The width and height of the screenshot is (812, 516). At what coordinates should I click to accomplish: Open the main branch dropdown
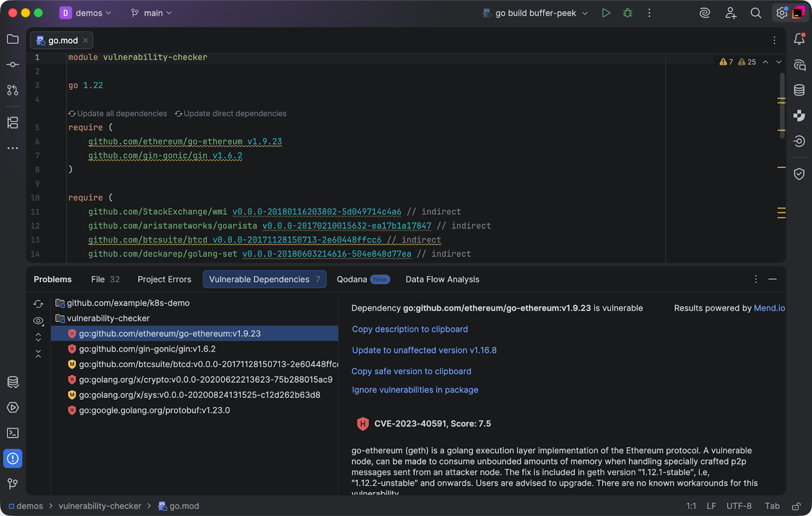coord(152,13)
